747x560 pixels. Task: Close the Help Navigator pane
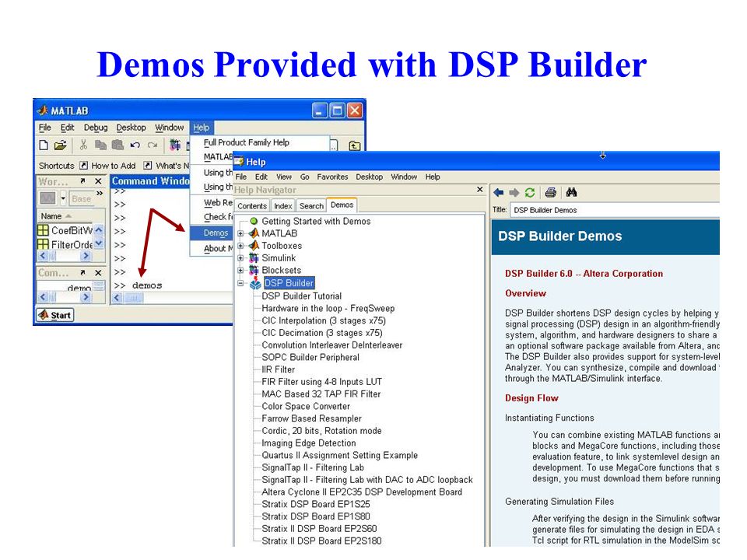pos(480,190)
